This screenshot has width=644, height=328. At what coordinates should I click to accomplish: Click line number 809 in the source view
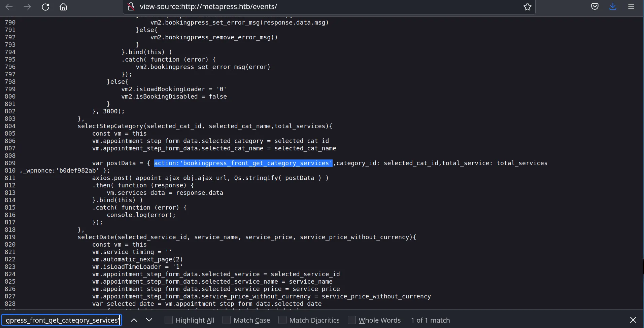click(10, 163)
